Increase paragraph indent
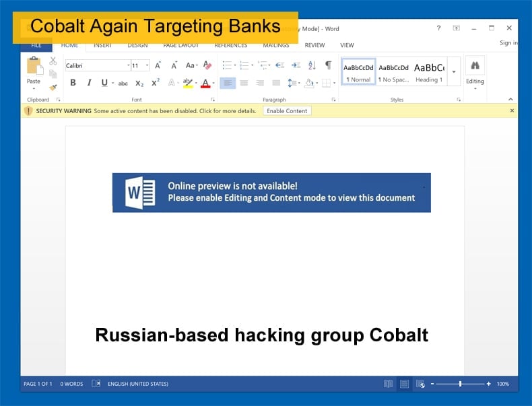 [x=296, y=65]
